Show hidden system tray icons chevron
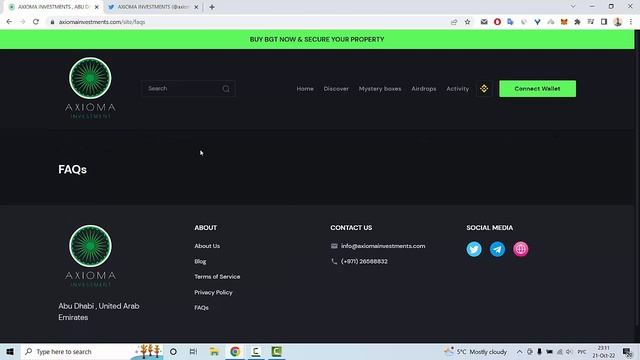This screenshot has height=360, width=640. pyautogui.click(x=519, y=351)
